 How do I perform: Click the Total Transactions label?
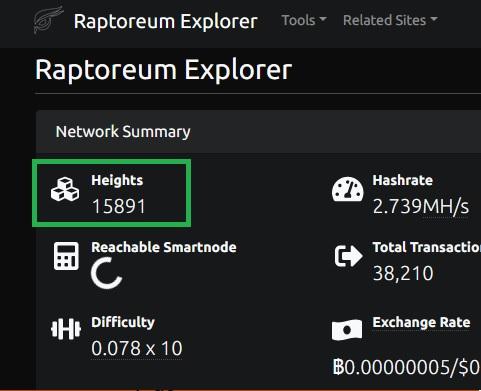click(427, 247)
